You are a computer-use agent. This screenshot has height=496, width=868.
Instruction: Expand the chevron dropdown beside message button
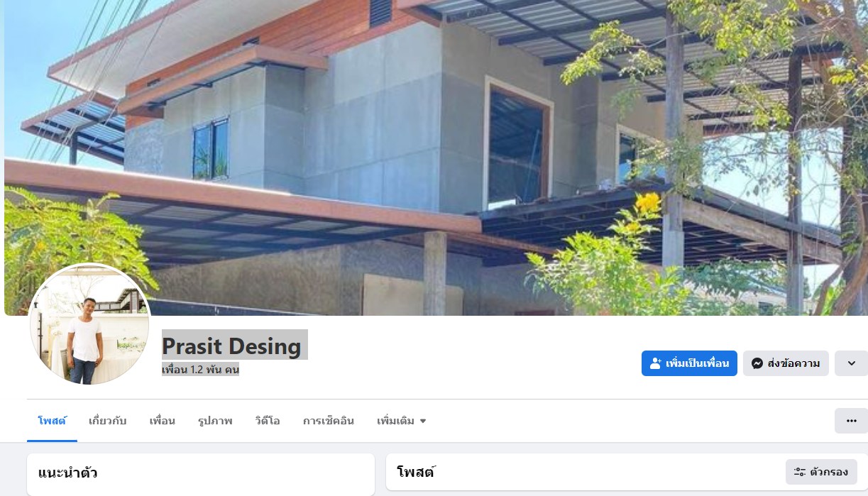tap(851, 363)
